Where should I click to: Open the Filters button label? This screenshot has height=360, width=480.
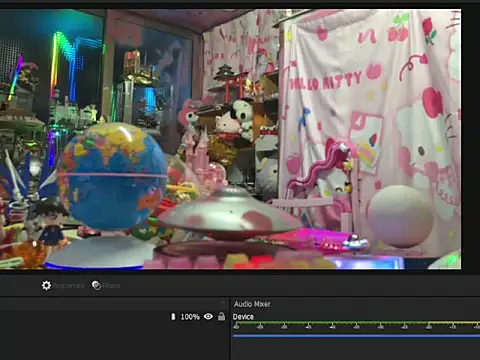(111, 286)
